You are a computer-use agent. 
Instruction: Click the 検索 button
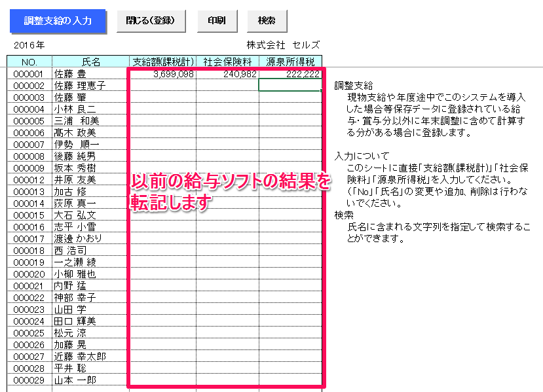tap(267, 21)
